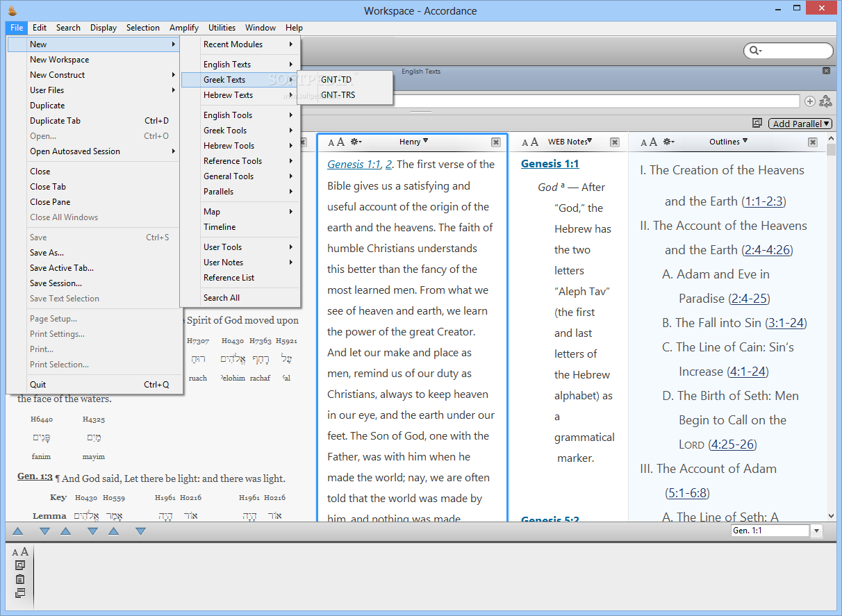Open the Utilities menu
This screenshot has height=616, width=842.
[x=222, y=28]
